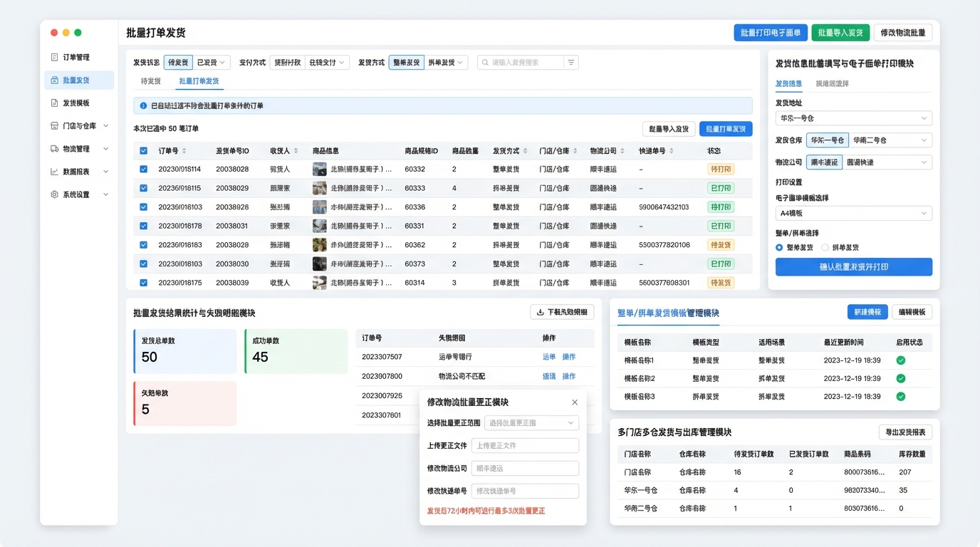Screen dimensions: 980x547
Task: Click the 物流管理 truck icon in sidebar
Action: (x=55, y=149)
